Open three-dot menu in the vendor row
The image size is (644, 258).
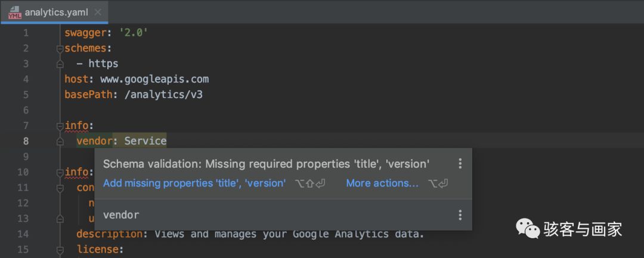(460, 215)
